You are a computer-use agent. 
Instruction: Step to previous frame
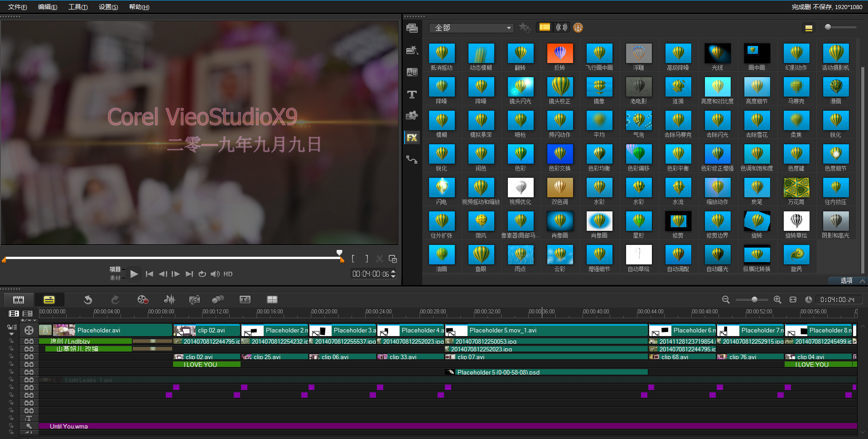(163, 274)
